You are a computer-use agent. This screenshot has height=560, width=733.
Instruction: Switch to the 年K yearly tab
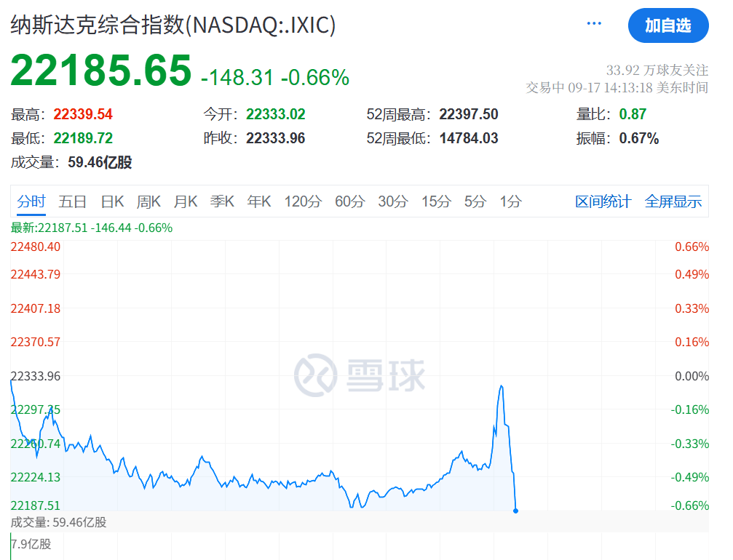pyautogui.click(x=258, y=201)
